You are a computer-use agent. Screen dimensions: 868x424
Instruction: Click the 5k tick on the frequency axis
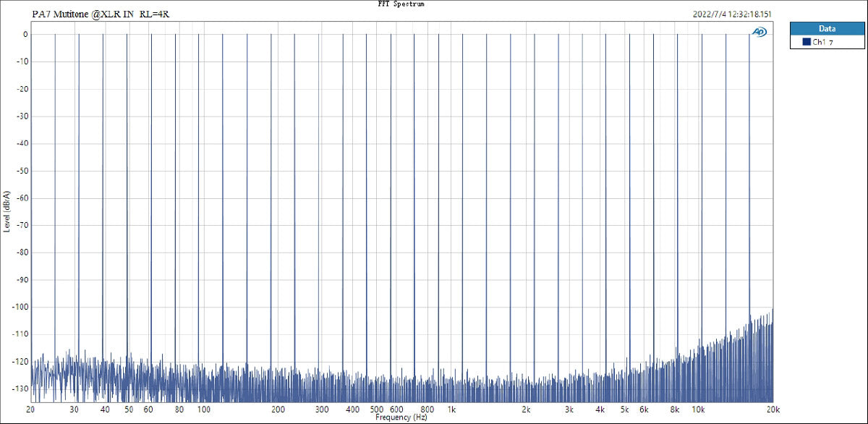(x=624, y=410)
